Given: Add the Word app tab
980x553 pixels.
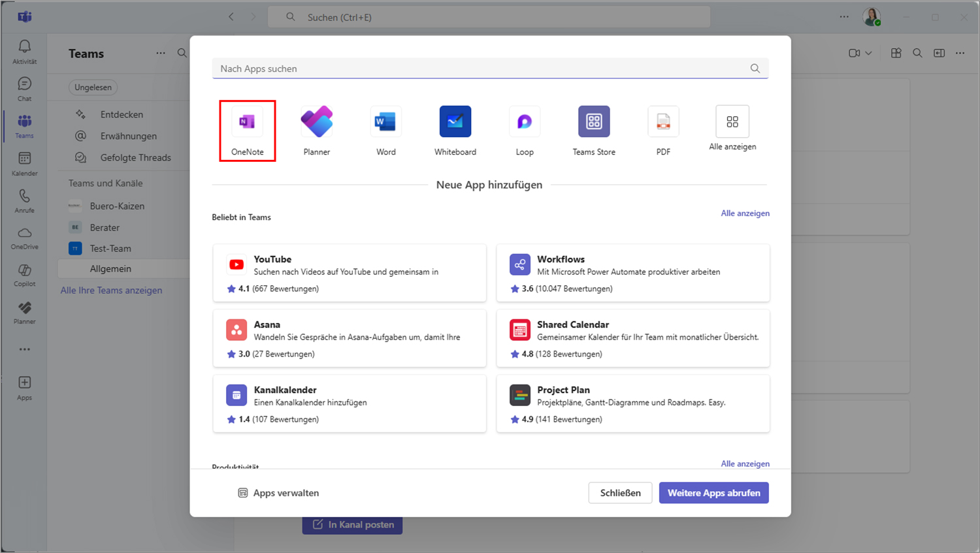Looking at the screenshot, I should coord(385,123).
